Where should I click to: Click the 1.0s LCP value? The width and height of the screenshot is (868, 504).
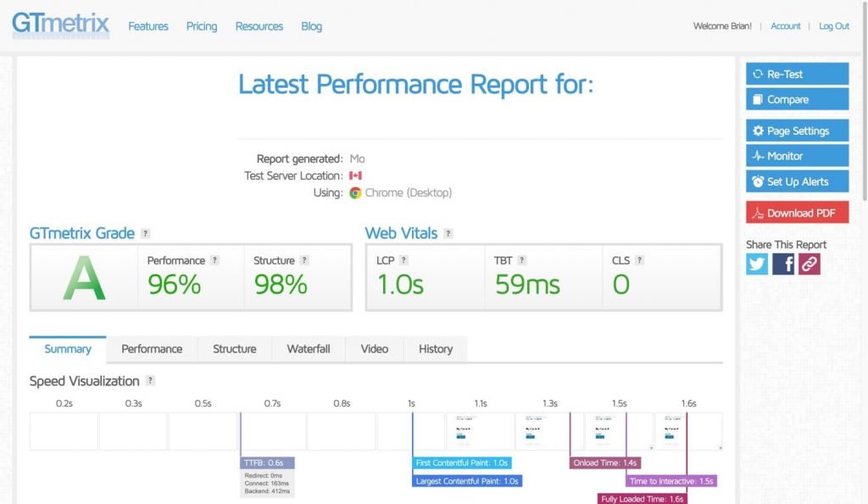(400, 285)
